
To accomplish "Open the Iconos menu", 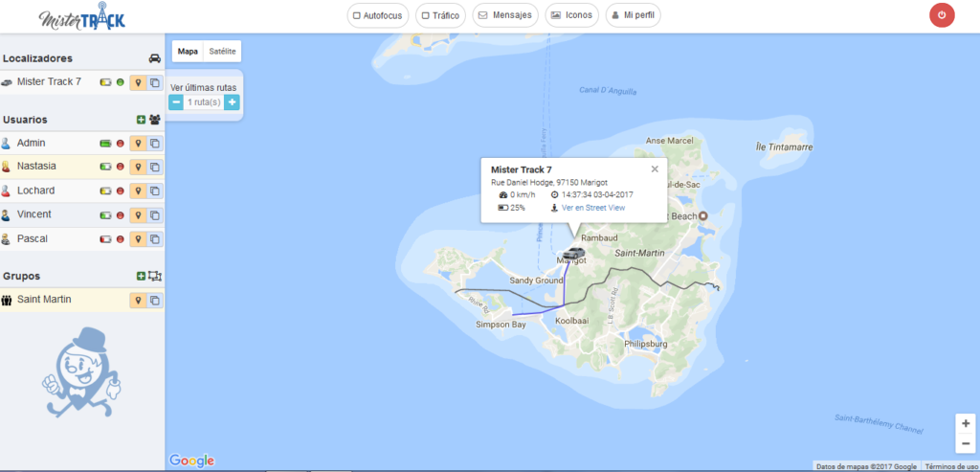I will coord(572,15).
